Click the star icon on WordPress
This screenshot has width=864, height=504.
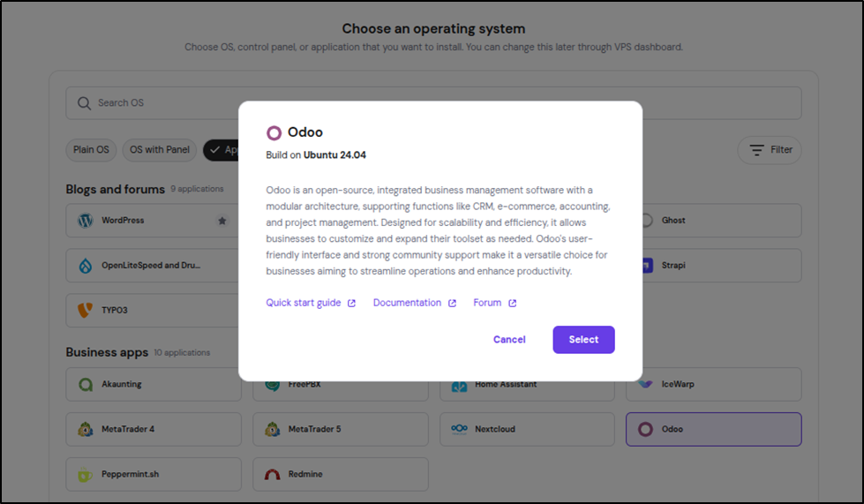tap(222, 221)
